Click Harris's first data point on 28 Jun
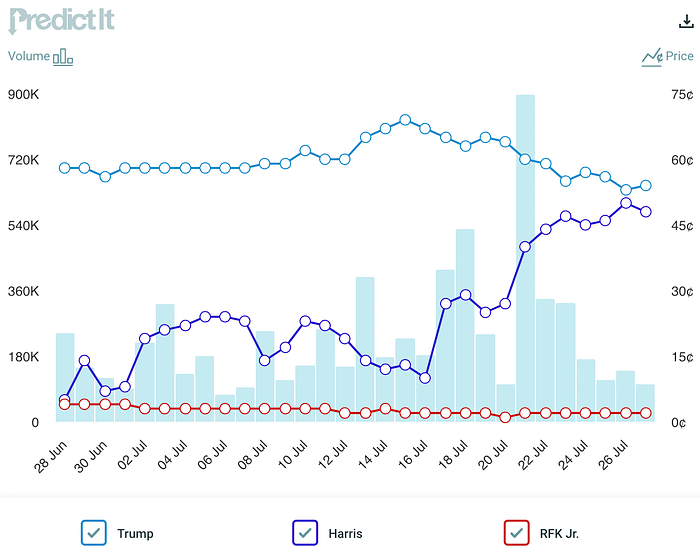 click(64, 399)
